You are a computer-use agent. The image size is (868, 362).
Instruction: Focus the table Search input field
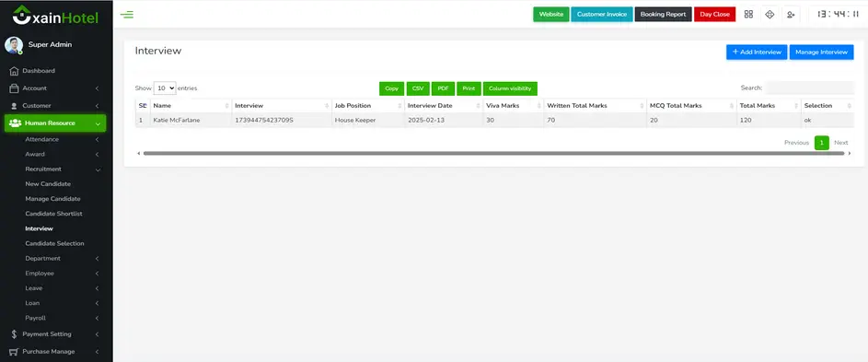click(x=810, y=88)
